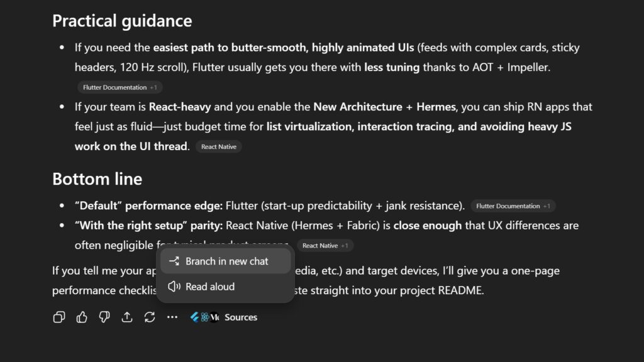Expand the Sources list

point(241,317)
